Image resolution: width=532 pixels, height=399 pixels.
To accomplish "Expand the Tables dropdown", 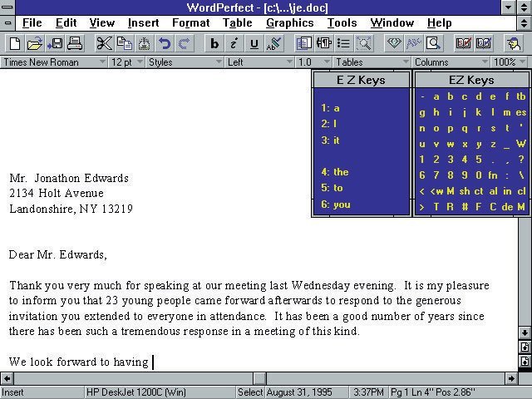I will tap(372, 62).
